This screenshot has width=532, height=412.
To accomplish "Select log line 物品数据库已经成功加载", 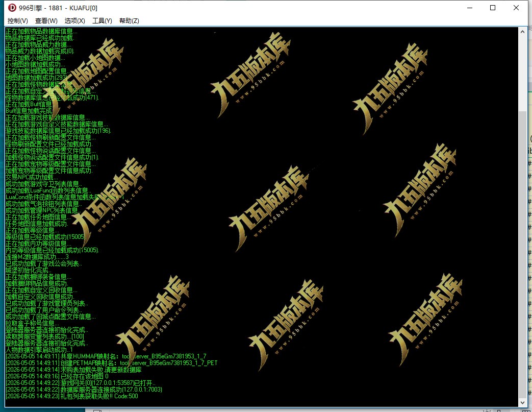I will click(x=39, y=38).
